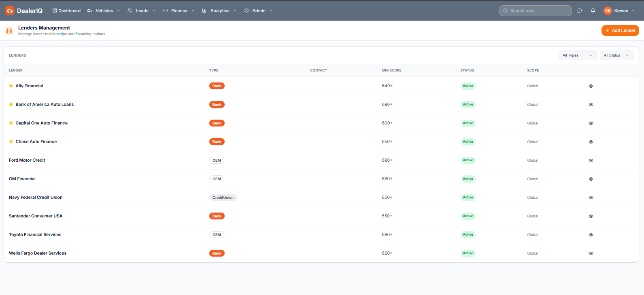View Ford Motor Credit eye icon
The image size is (644, 295).
coord(591,160)
